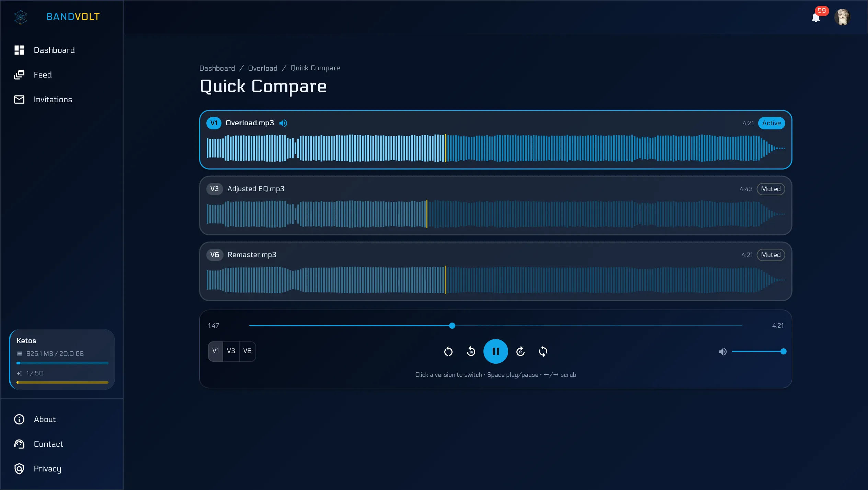Rewind 10 seconds
Viewport: 868px width, 490px height.
(471, 351)
